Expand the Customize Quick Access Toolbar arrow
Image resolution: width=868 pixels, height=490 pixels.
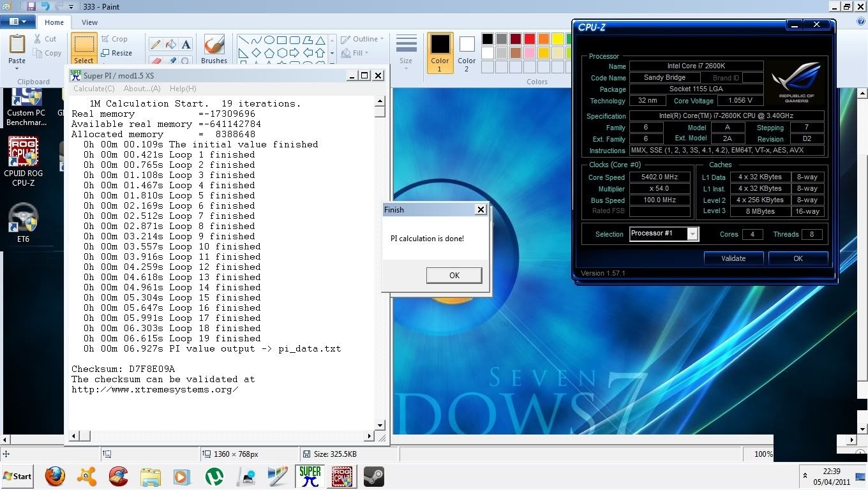click(x=71, y=7)
